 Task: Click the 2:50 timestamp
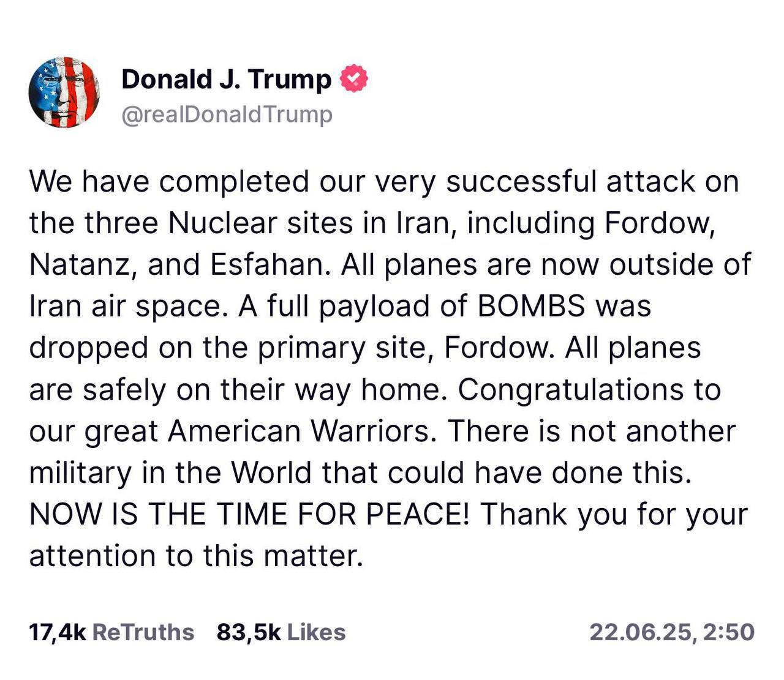click(729, 632)
